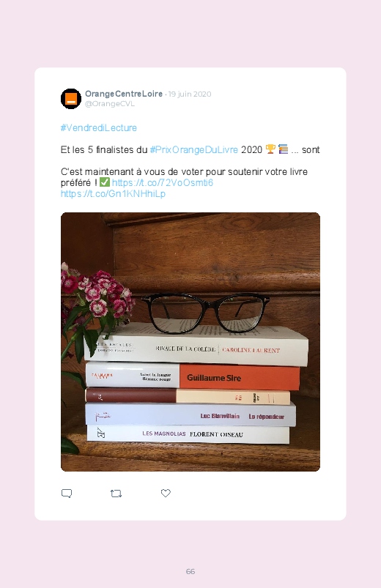Image resolution: width=381 pixels, height=588 pixels.
Task: Click the Les Magnolias book spine
Action: click(x=188, y=434)
